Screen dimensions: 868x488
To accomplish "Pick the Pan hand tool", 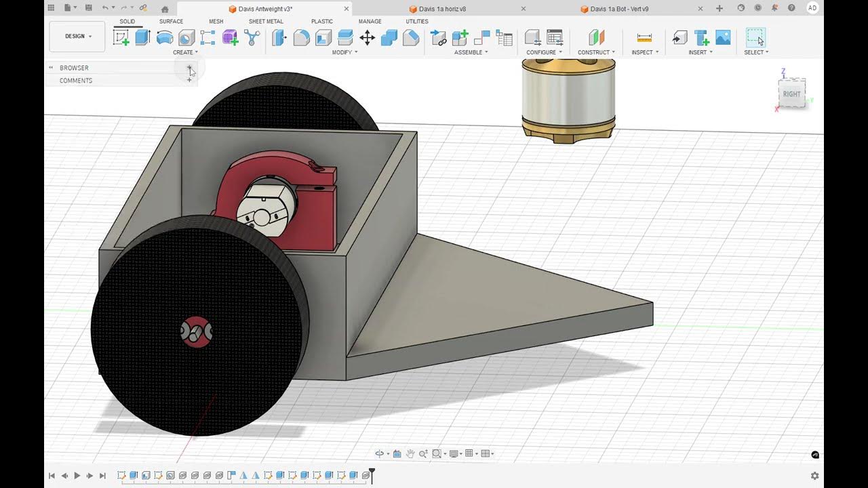I will (x=410, y=453).
